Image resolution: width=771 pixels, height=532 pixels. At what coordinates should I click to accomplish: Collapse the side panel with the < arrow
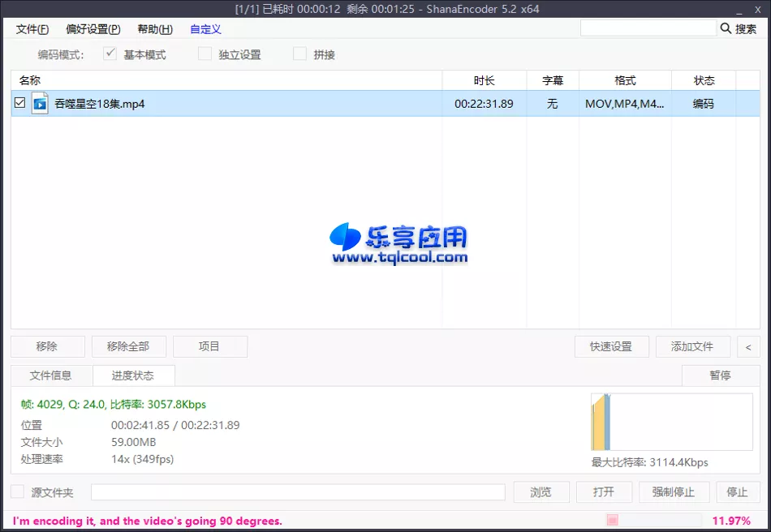coord(748,346)
